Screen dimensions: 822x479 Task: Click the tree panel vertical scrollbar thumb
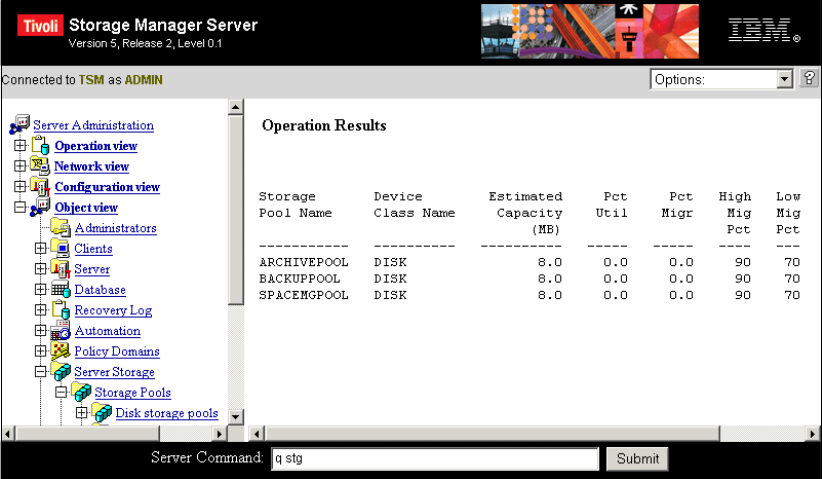click(x=236, y=210)
